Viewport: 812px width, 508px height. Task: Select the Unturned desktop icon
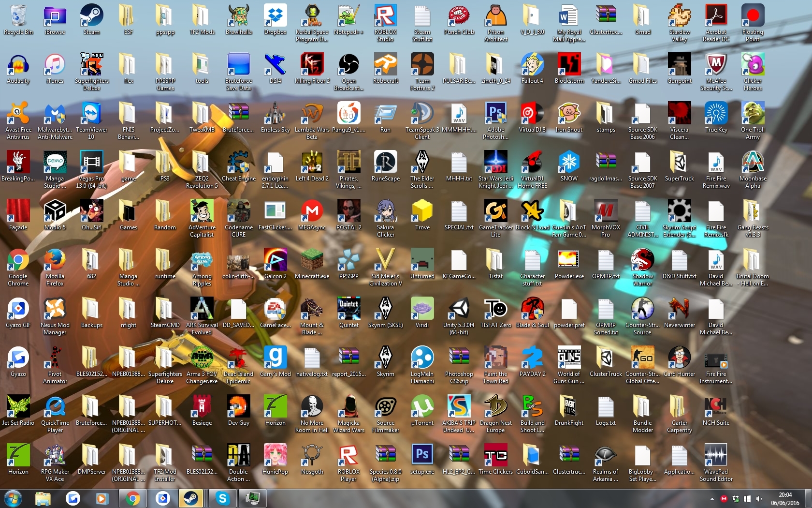422,264
